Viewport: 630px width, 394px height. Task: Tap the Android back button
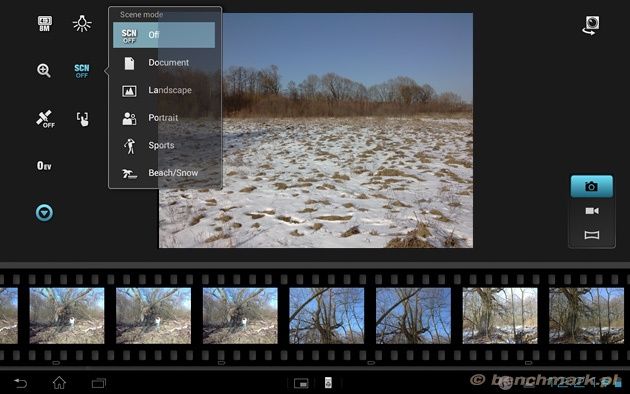tap(20, 383)
